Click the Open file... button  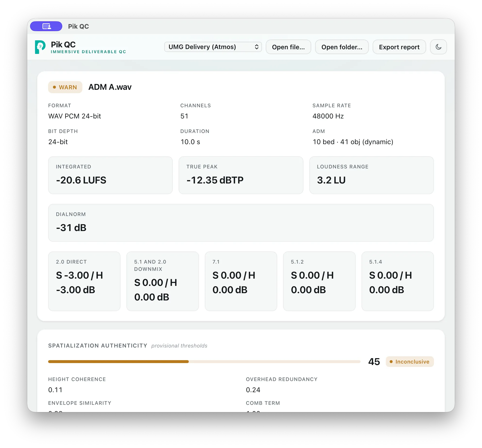click(288, 47)
